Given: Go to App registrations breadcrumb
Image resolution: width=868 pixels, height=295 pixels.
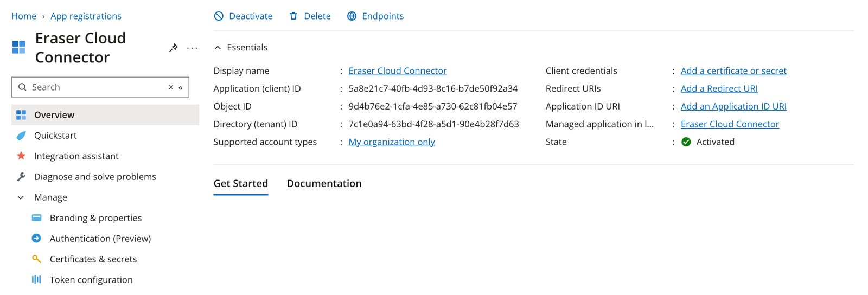Looking at the screenshot, I should [86, 16].
